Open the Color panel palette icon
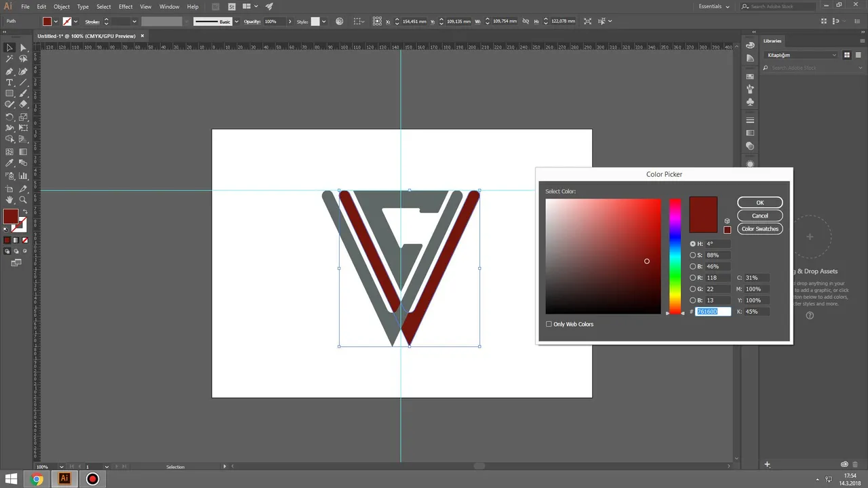The image size is (868, 488). pyautogui.click(x=750, y=45)
